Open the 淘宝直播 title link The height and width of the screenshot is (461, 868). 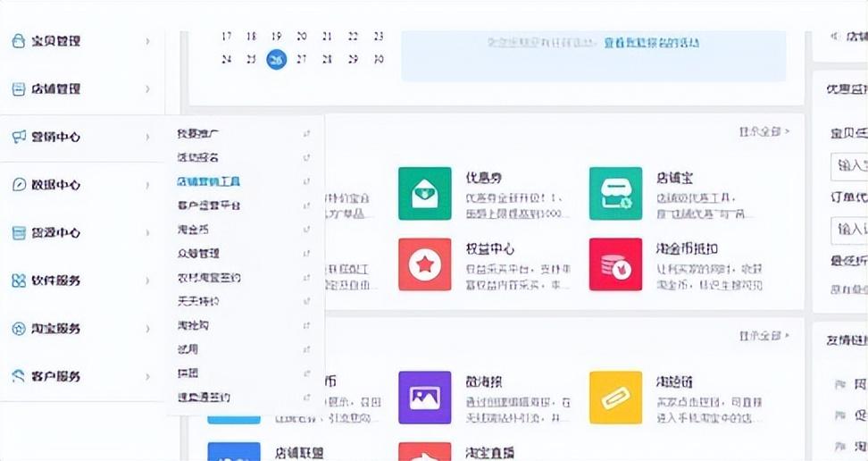pos(490,453)
